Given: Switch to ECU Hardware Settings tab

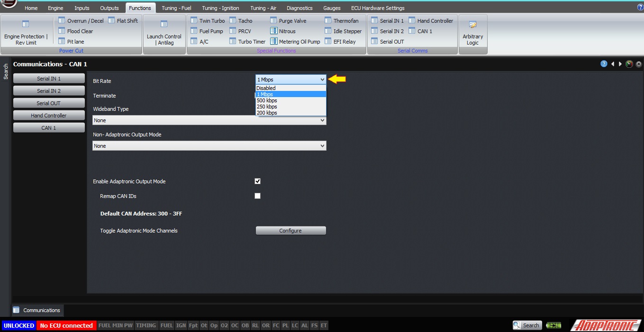Looking at the screenshot, I should [x=378, y=8].
